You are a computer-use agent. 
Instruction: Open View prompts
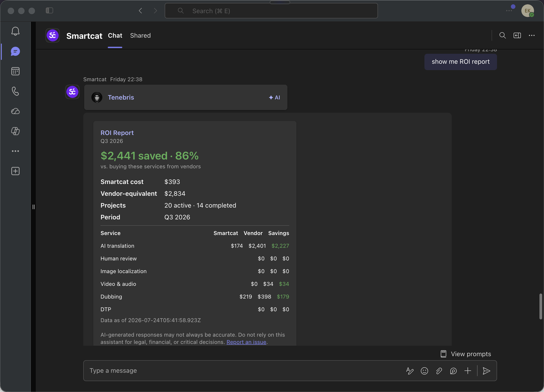(466, 354)
